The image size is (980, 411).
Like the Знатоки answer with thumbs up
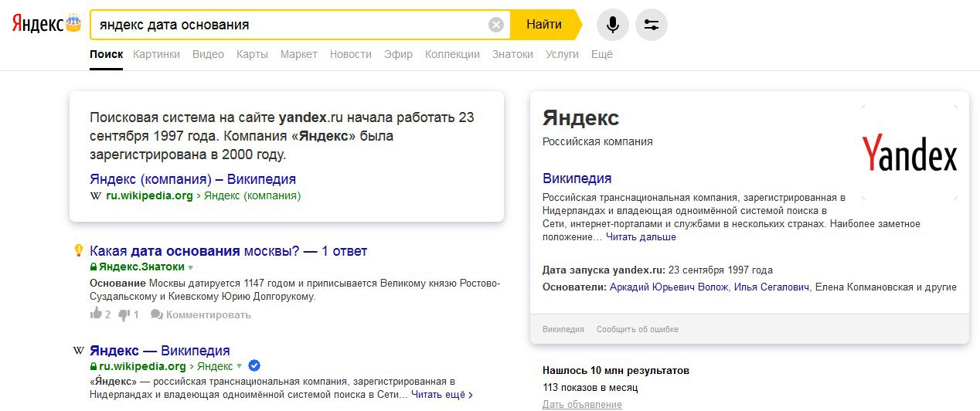97,314
